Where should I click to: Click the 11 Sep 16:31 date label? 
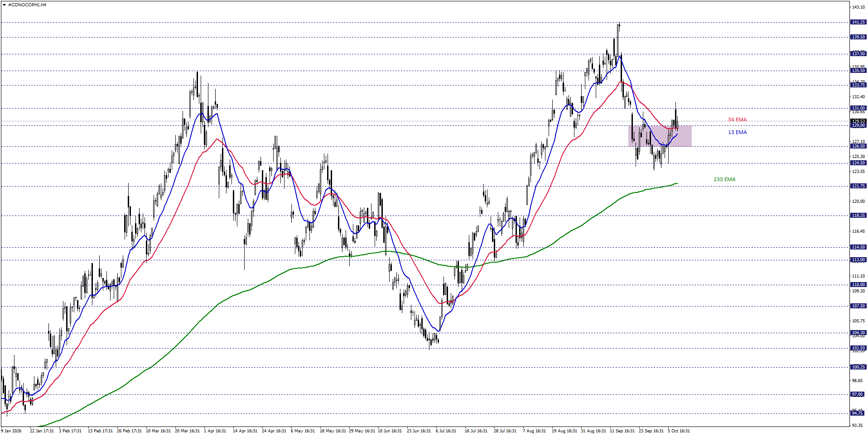pos(622,431)
